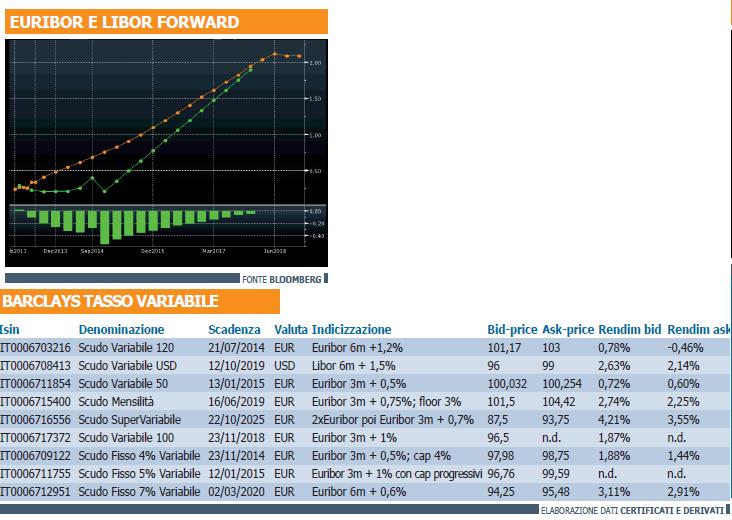The height and width of the screenshot is (520, 732).
Task: Click maturity date 12/10/2019
Action: (236, 365)
